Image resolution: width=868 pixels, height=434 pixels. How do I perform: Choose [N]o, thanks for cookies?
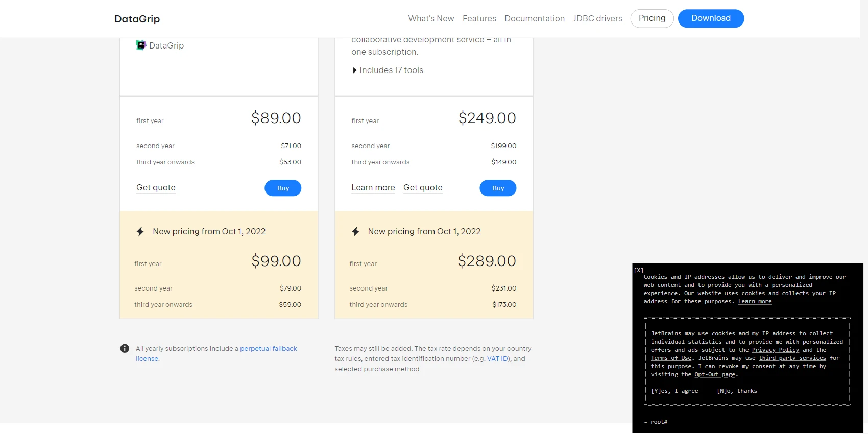click(737, 391)
